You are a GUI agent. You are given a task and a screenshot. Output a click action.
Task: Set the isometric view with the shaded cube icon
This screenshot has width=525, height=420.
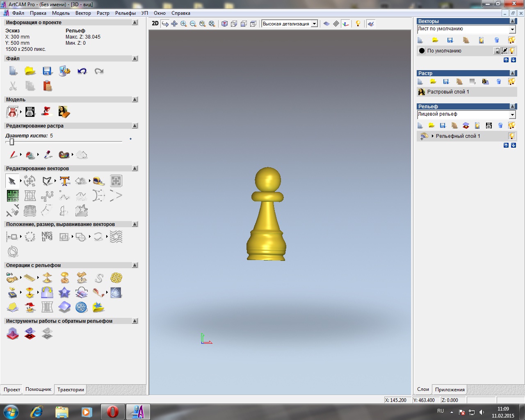pyautogui.click(x=224, y=24)
